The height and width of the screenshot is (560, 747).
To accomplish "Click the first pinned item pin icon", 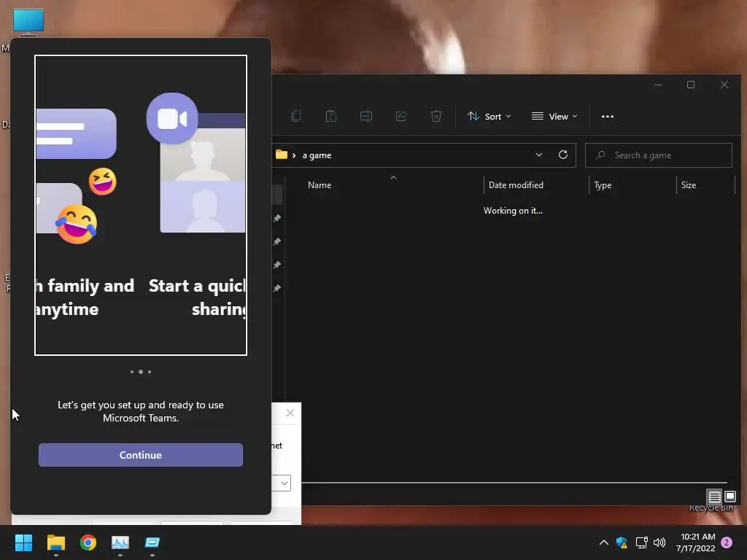I will click(x=276, y=218).
